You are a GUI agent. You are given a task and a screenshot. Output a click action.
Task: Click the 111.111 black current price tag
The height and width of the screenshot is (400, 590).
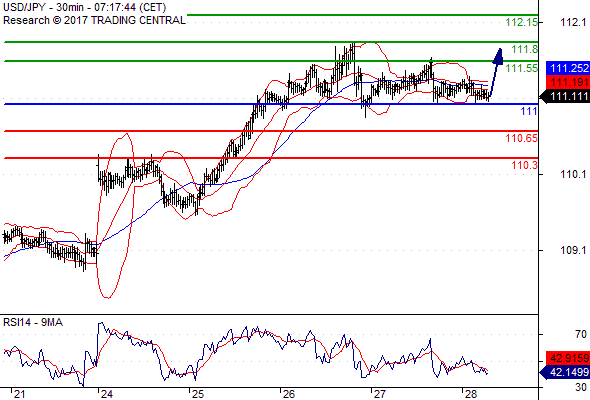[x=565, y=96]
